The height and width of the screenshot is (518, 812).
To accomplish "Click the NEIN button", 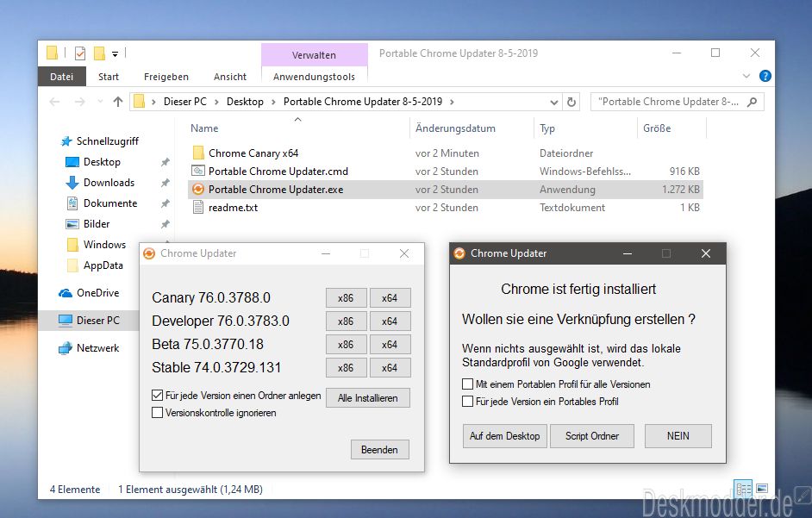I will tap(678, 436).
